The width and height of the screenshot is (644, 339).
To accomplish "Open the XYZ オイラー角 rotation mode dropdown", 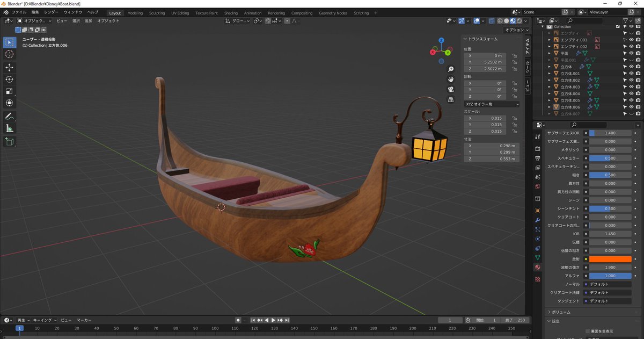I will (492, 104).
